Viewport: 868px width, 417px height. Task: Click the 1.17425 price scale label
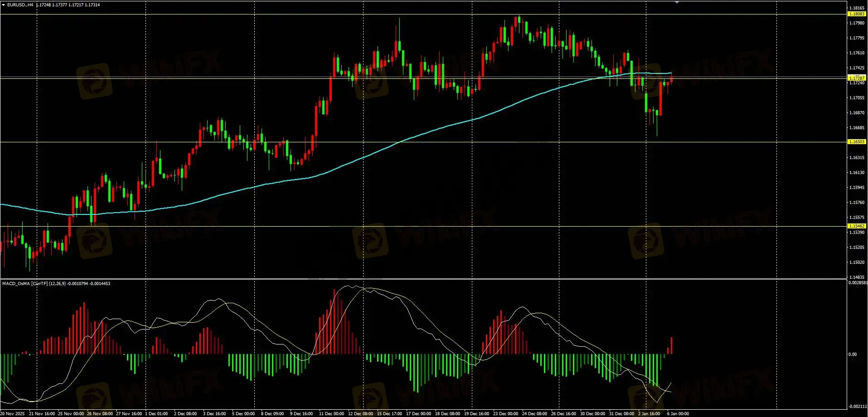pyautogui.click(x=857, y=68)
